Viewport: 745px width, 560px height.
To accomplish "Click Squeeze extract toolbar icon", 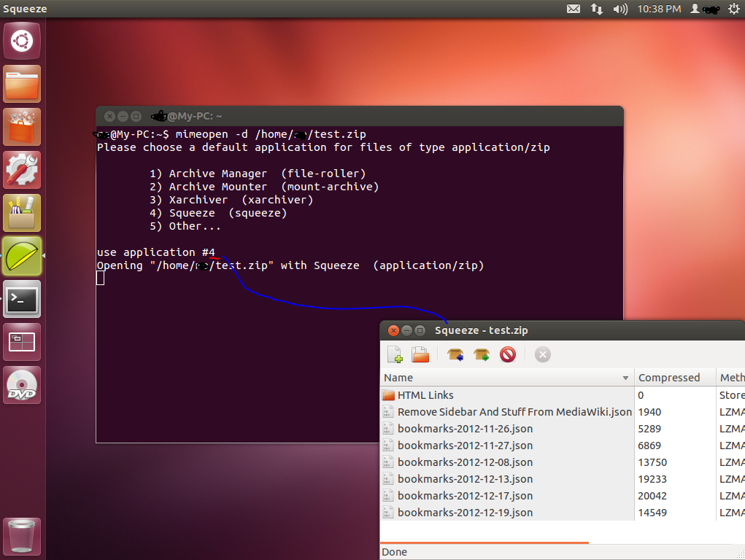I will (x=482, y=354).
